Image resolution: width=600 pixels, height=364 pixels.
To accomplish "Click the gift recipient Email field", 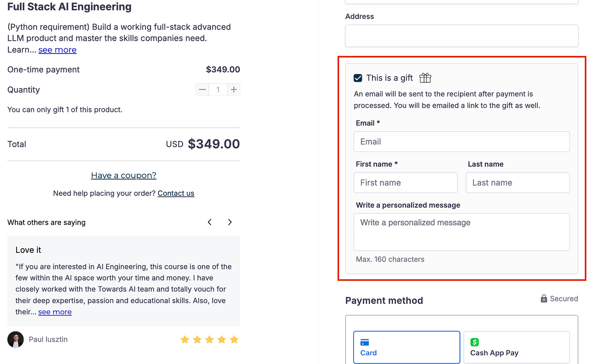I will [x=462, y=142].
